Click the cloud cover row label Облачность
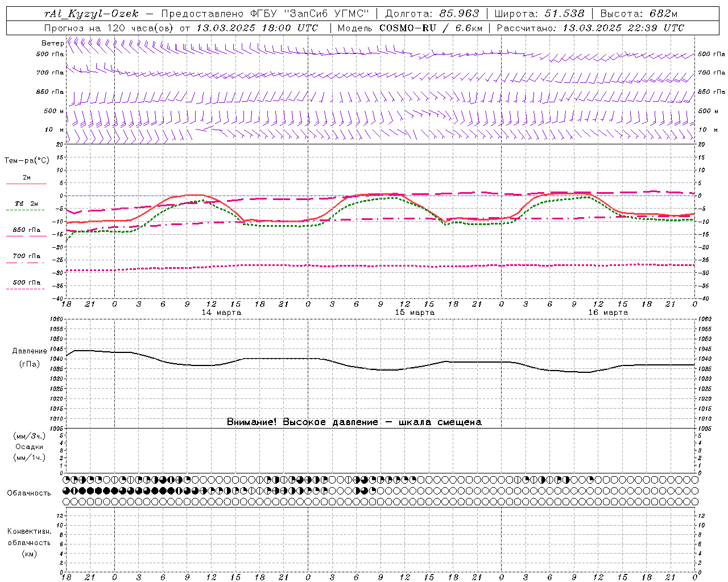Image resolution: width=728 pixels, height=582 pixels. (x=29, y=493)
